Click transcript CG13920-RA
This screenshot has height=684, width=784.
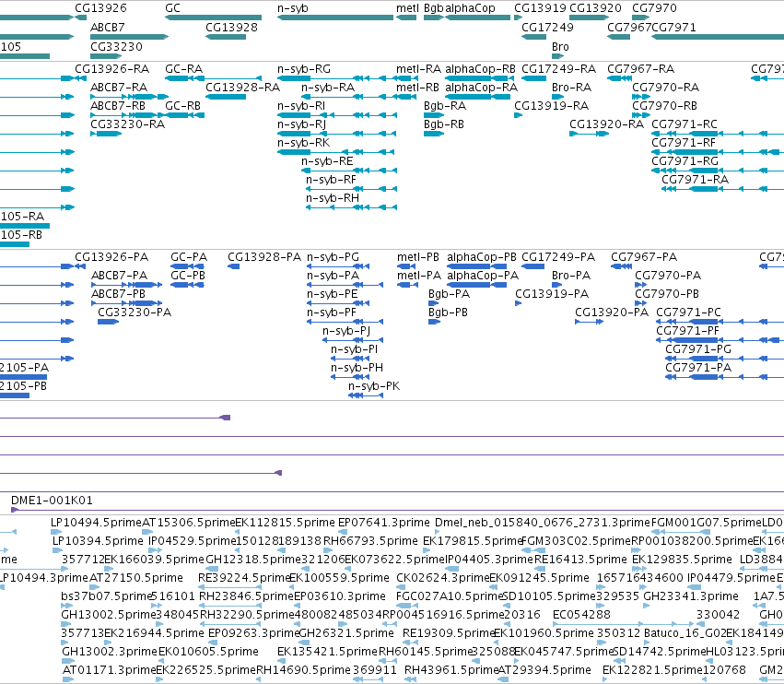click(607, 124)
